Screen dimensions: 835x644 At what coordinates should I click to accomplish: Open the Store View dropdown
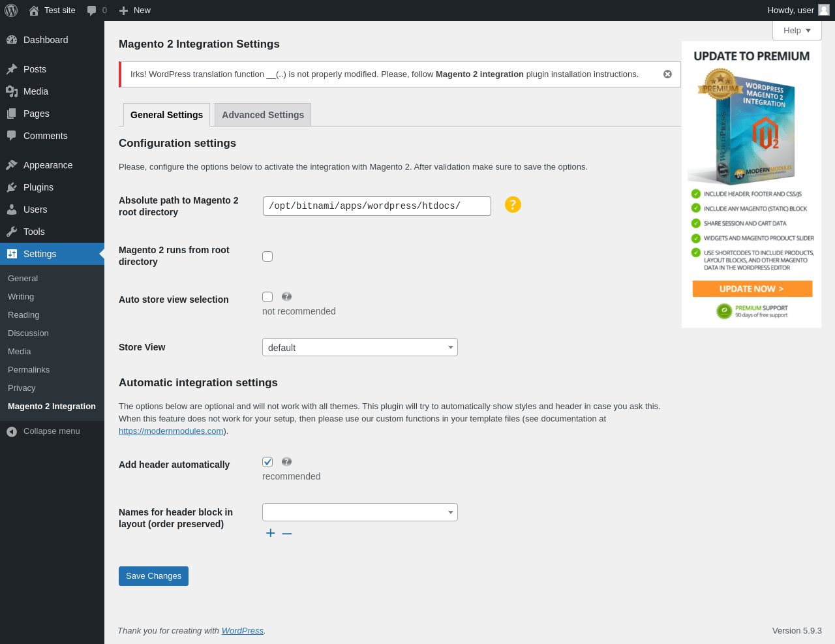360,347
